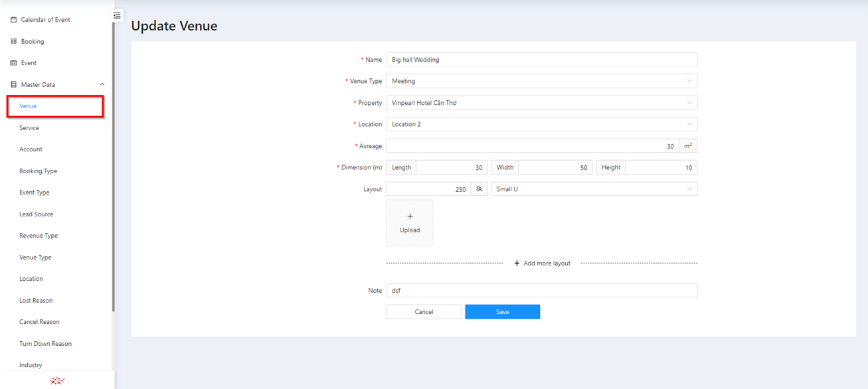The image size is (868, 389).
Task: Select Venue in the Master Data menu
Action: (28, 106)
